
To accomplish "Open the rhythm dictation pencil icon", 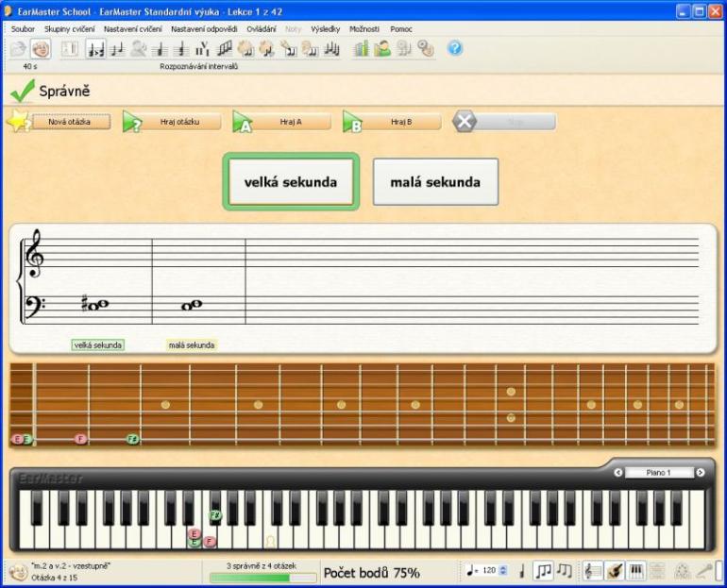I will 288,49.
